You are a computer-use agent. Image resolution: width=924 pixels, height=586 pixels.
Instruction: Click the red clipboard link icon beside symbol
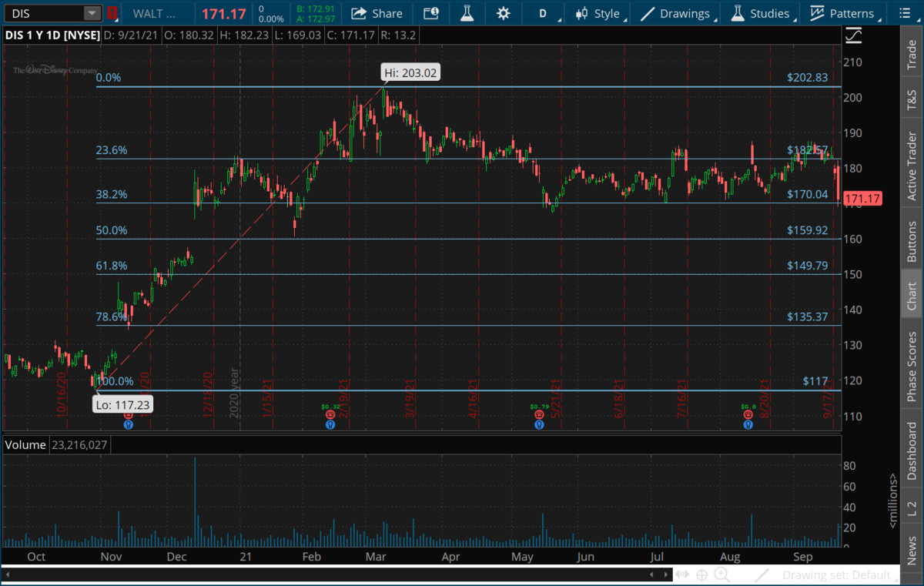pyautogui.click(x=112, y=13)
